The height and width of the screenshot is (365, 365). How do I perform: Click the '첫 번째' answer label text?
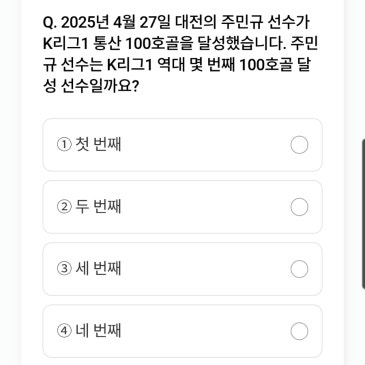tap(98, 145)
